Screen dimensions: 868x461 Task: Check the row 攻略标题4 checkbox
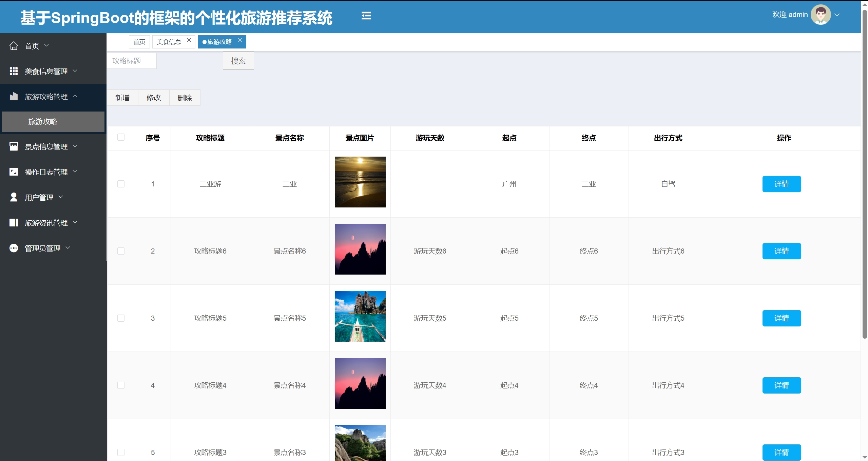pyautogui.click(x=121, y=385)
